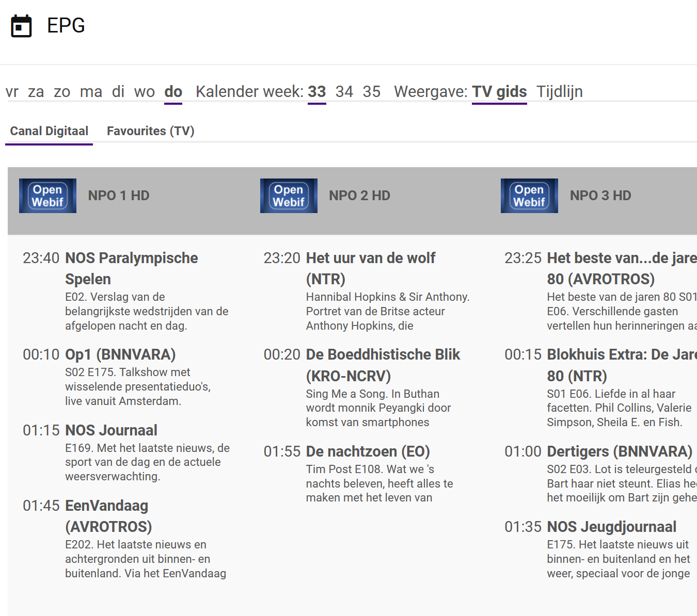Open the EenVandaag (AVROTROS) programme
Viewport: 697px width, 616px height.
coord(108,516)
